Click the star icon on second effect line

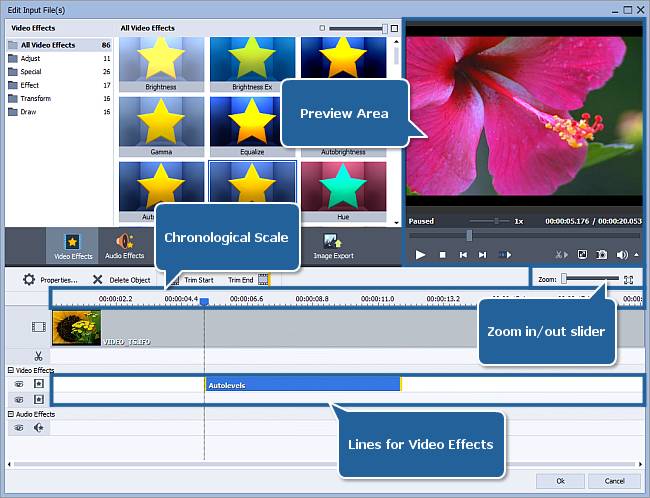(x=39, y=399)
